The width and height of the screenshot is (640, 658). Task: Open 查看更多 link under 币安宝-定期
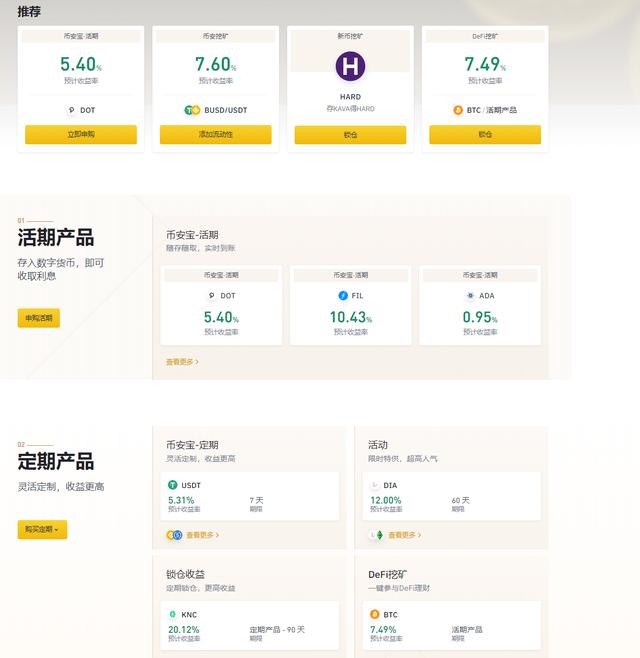coord(202,535)
